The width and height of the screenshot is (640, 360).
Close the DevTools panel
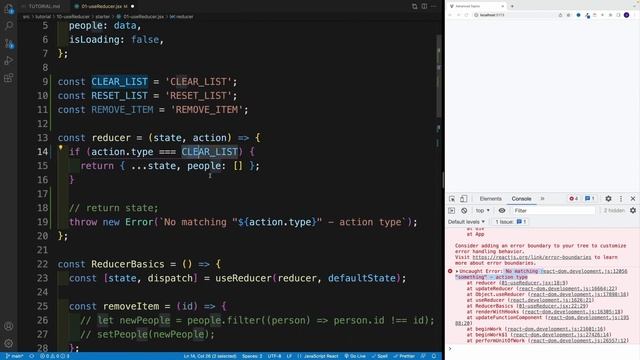click(x=633, y=199)
